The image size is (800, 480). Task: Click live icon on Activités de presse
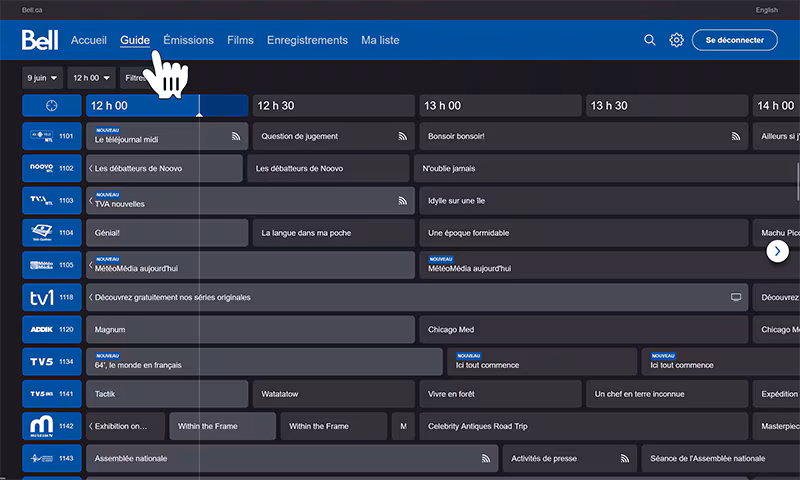tap(624, 458)
